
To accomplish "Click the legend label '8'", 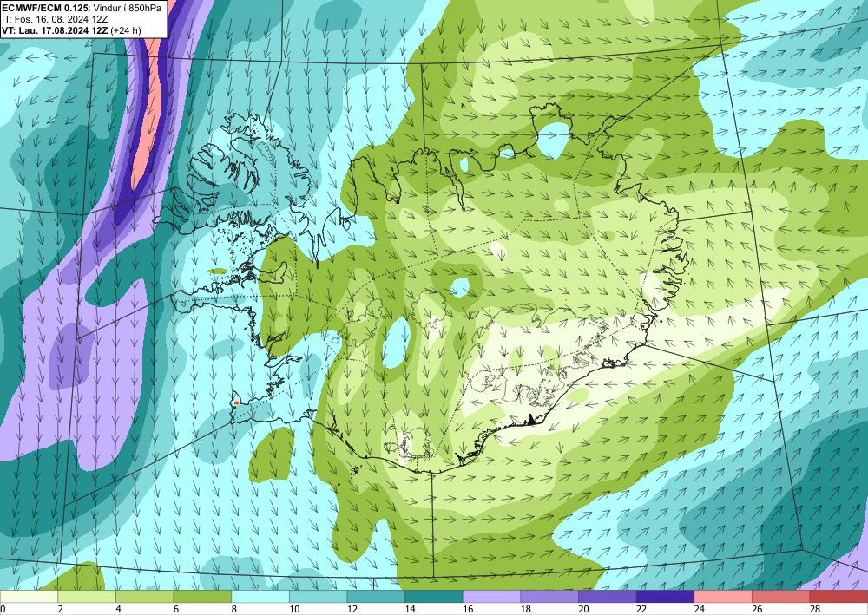I will coord(234,610).
